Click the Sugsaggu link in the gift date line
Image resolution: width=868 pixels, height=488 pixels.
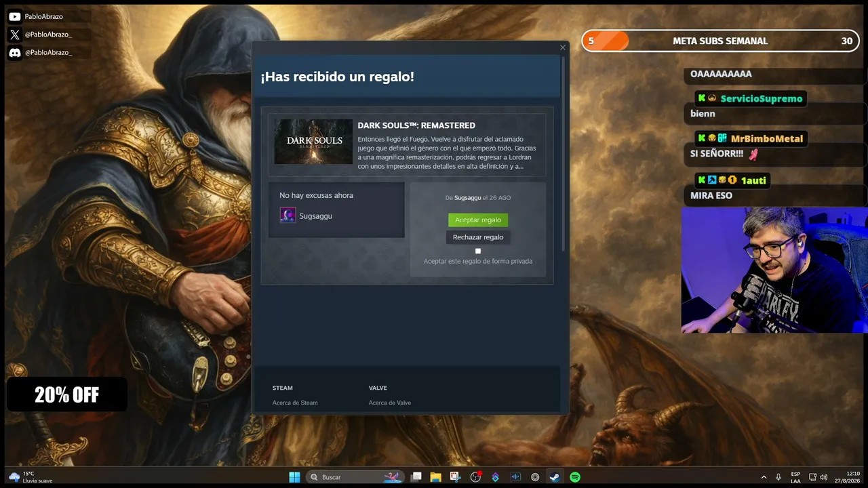click(x=467, y=198)
